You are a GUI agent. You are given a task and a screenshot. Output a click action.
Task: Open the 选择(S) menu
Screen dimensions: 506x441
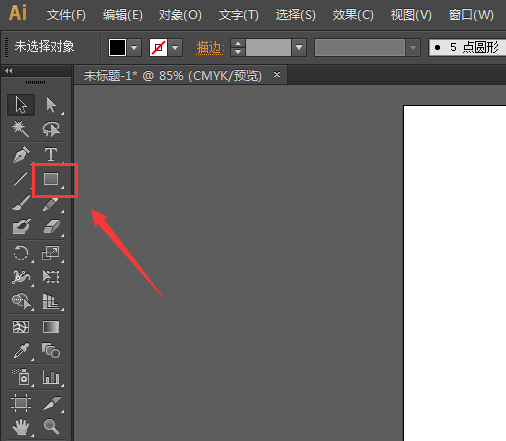(295, 15)
